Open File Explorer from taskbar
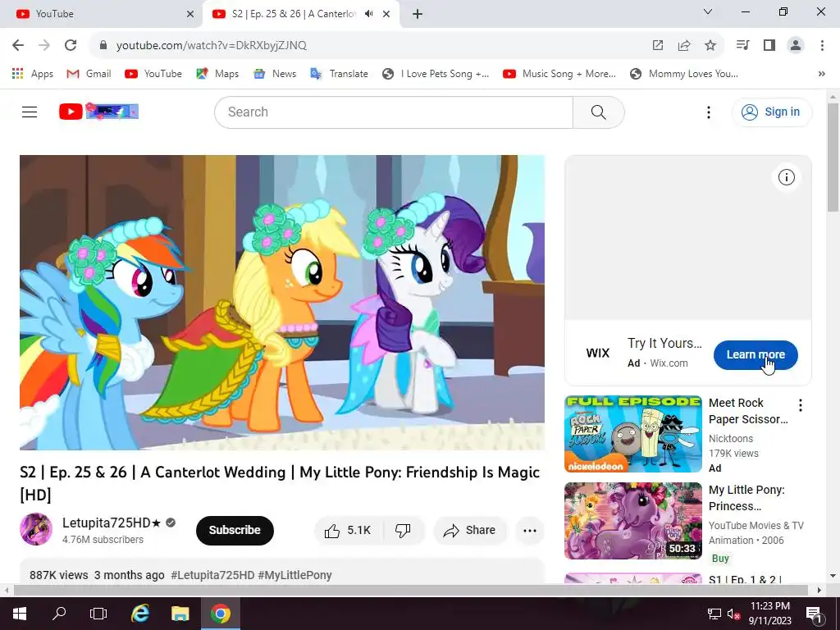Image resolution: width=840 pixels, height=630 pixels. (180, 614)
